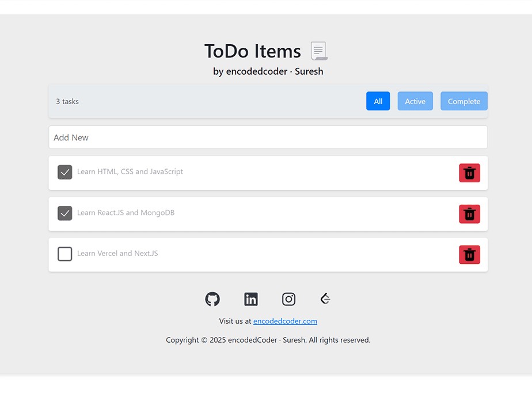Uncheck the 'Learn HTML, CSS and JavaScript' checkbox
532x406 pixels.
click(x=64, y=172)
